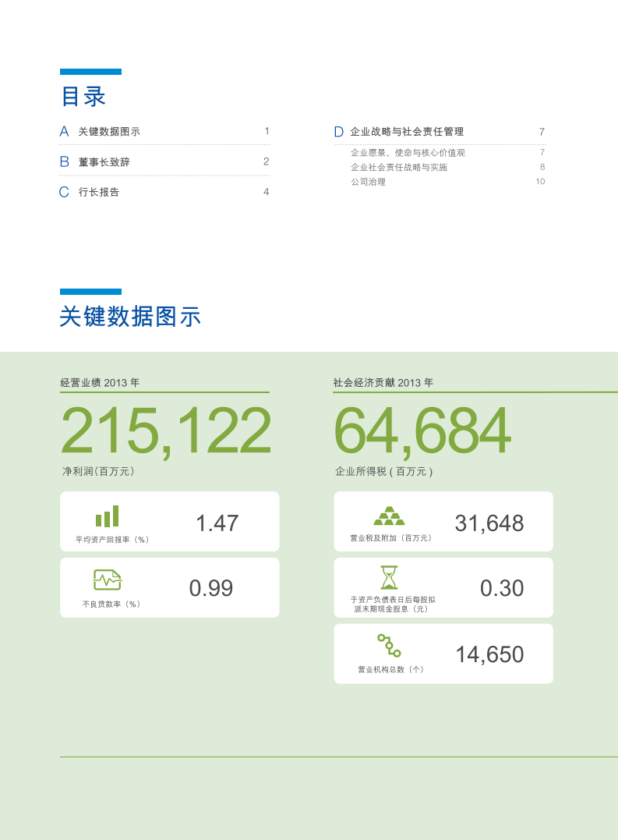Click the 社会经济贡献 2013 年 label
This screenshot has height=840, width=618.
[383, 382]
